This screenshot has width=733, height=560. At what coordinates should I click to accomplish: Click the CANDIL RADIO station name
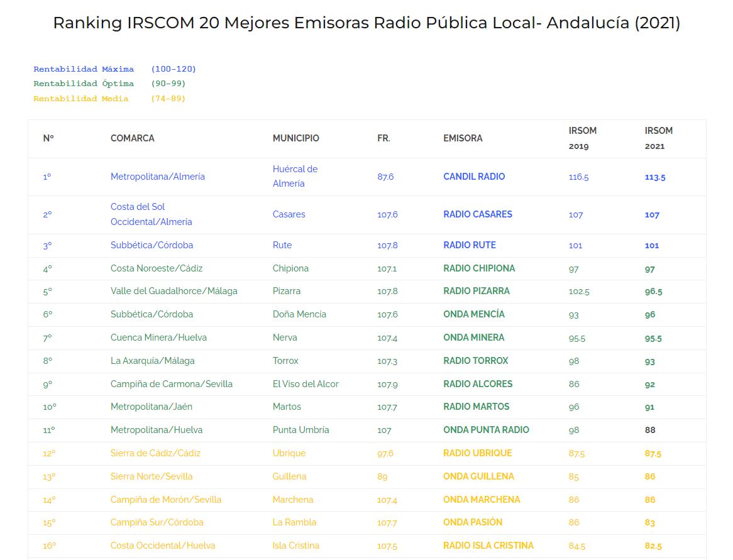point(474,177)
